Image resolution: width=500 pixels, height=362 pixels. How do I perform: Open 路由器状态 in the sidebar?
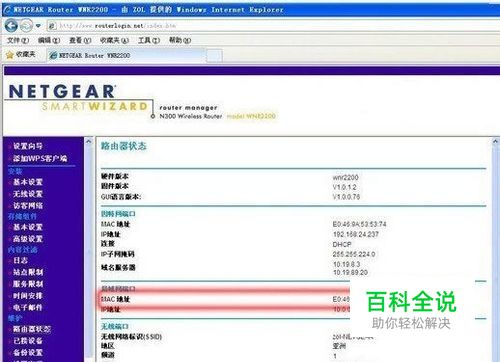tap(32, 329)
